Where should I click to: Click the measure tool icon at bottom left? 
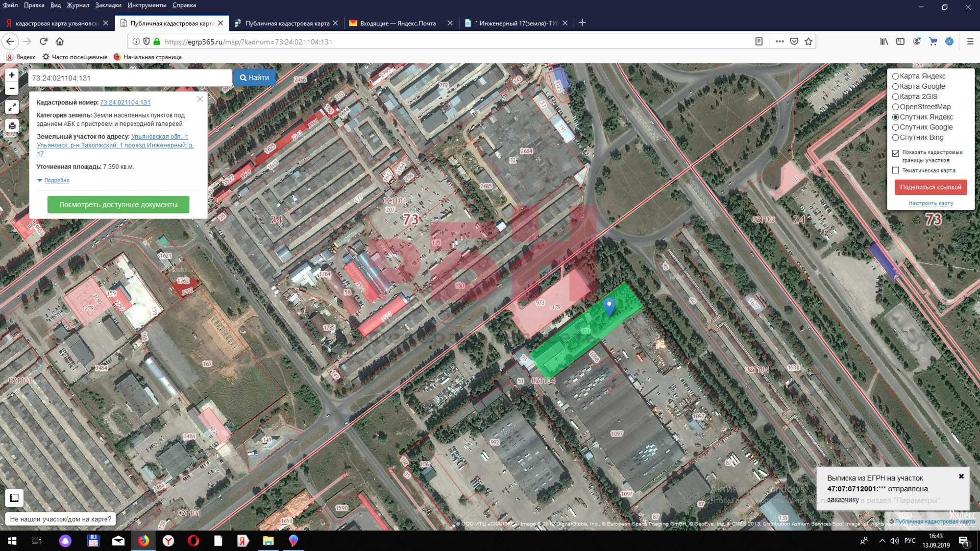point(14,498)
